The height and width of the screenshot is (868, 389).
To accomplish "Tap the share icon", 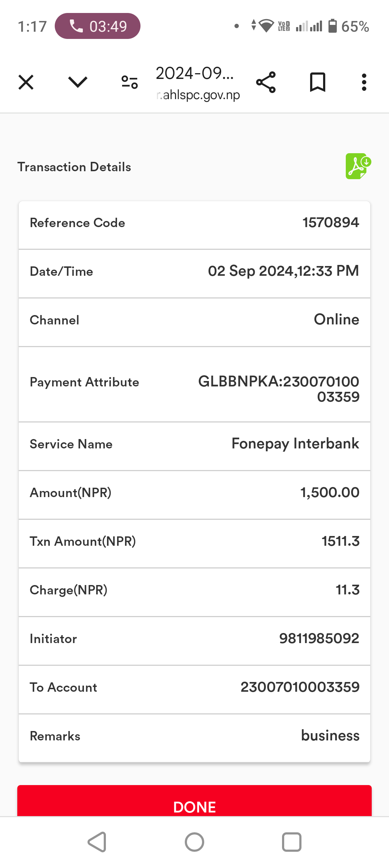I will (266, 82).
